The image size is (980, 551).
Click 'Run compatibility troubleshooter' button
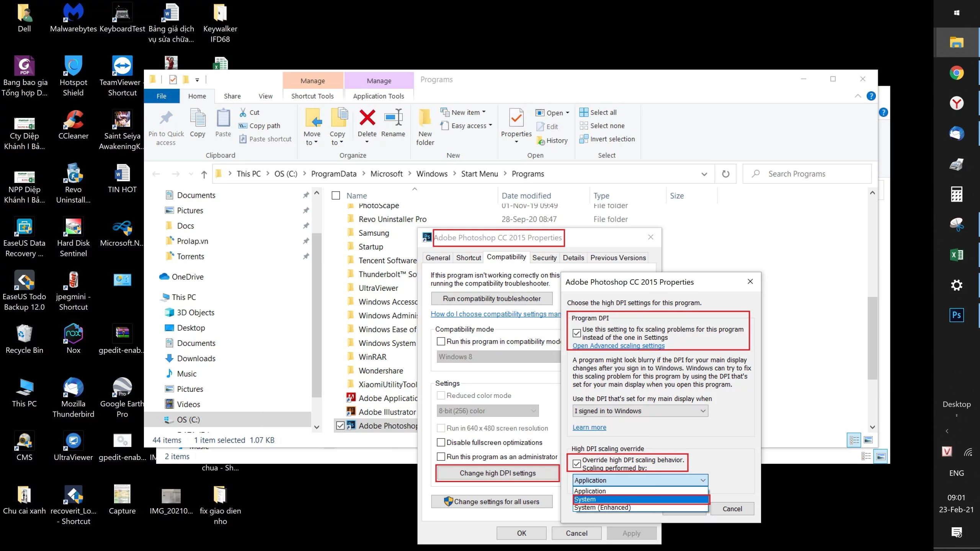pos(492,298)
